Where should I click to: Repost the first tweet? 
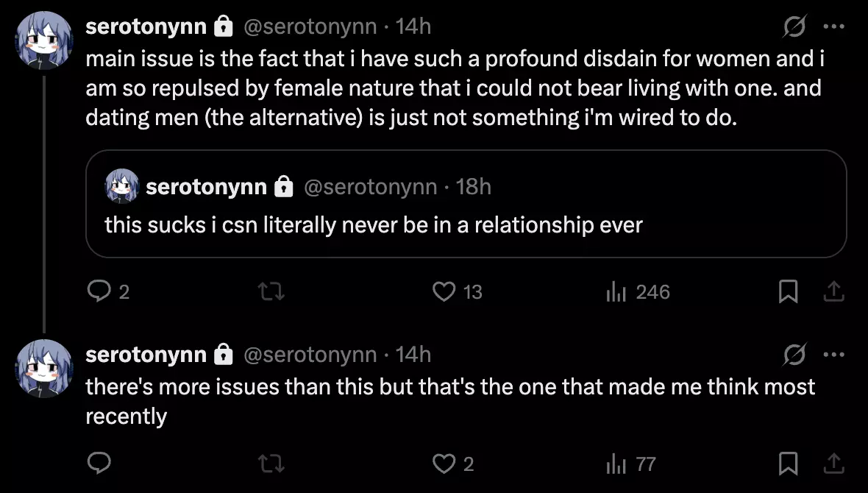tap(271, 292)
